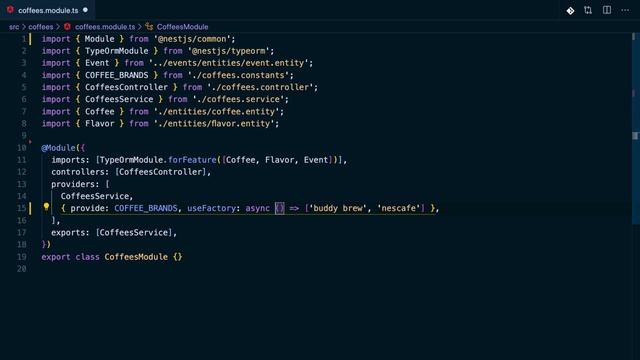The image size is (640, 360).
Task: Click 'CoffeesController' in the line 5 import
Action: tap(126, 87)
